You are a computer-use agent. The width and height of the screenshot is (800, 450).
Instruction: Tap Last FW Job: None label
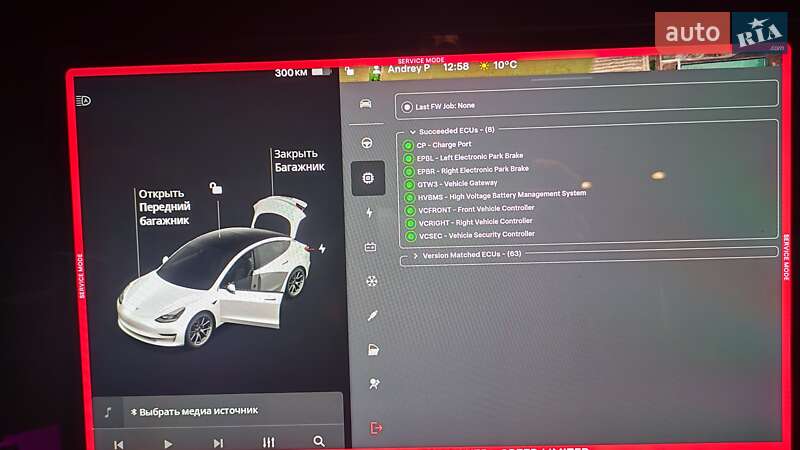(445, 106)
